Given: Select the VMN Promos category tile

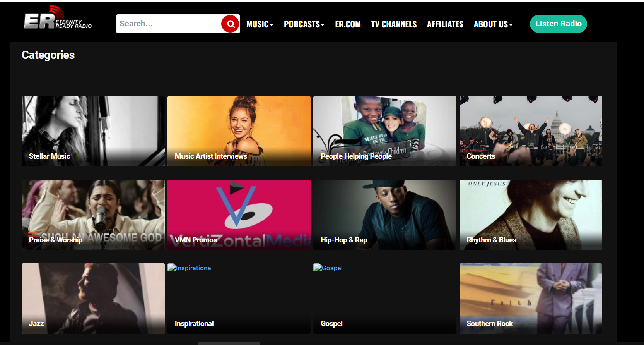Looking at the screenshot, I should (x=239, y=215).
